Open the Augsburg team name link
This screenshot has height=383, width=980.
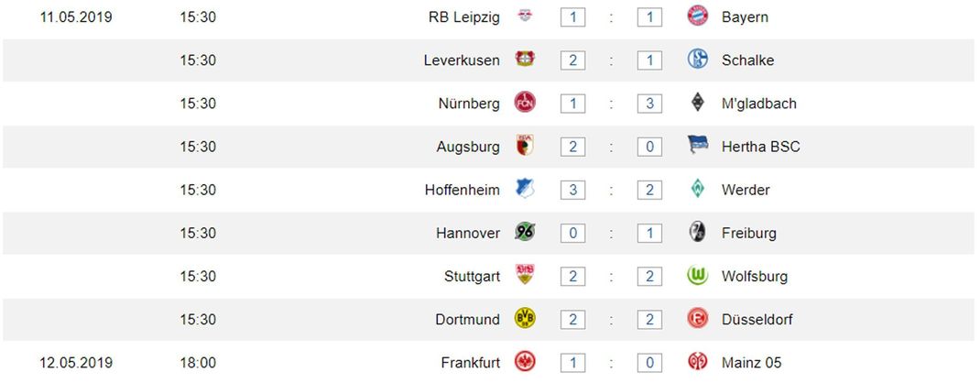coord(468,147)
